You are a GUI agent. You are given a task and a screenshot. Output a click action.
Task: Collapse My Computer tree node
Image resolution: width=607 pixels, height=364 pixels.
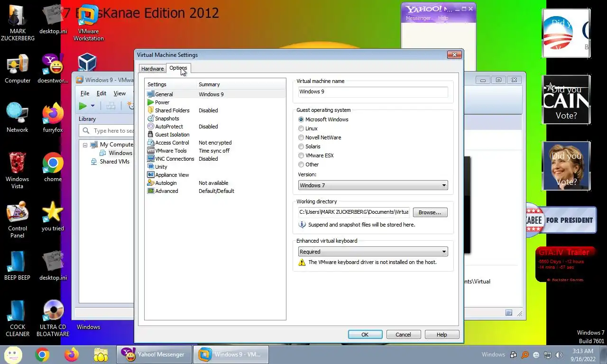[85, 145]
